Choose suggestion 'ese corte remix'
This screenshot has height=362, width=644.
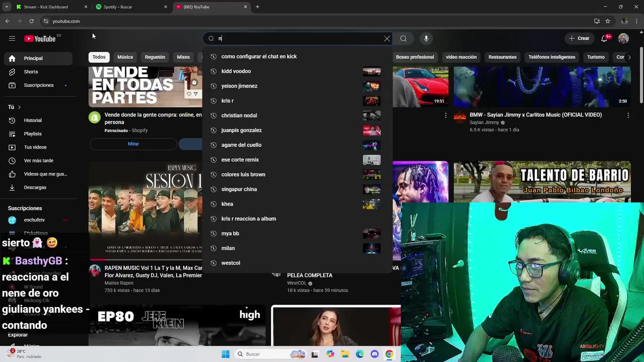(x=297, y=160)
